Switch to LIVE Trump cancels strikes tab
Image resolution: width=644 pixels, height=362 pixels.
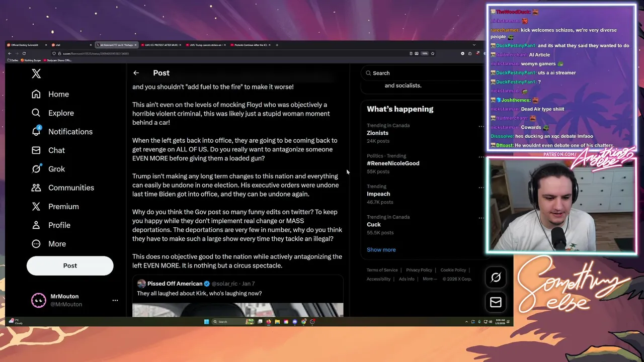click(x=206, y=45)
